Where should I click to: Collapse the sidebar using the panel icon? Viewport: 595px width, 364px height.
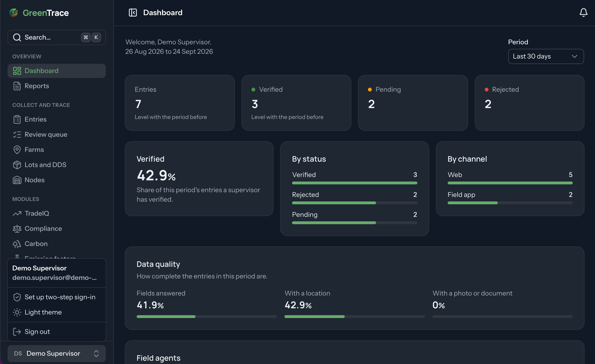133,13
